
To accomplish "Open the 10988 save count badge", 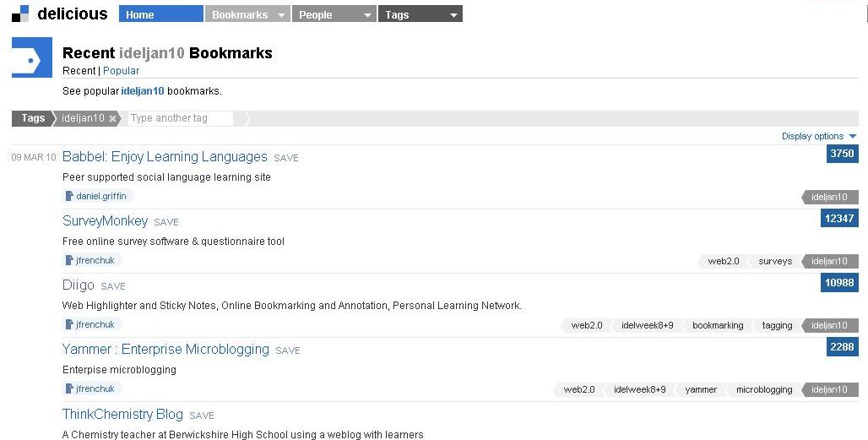I will 839,283.
